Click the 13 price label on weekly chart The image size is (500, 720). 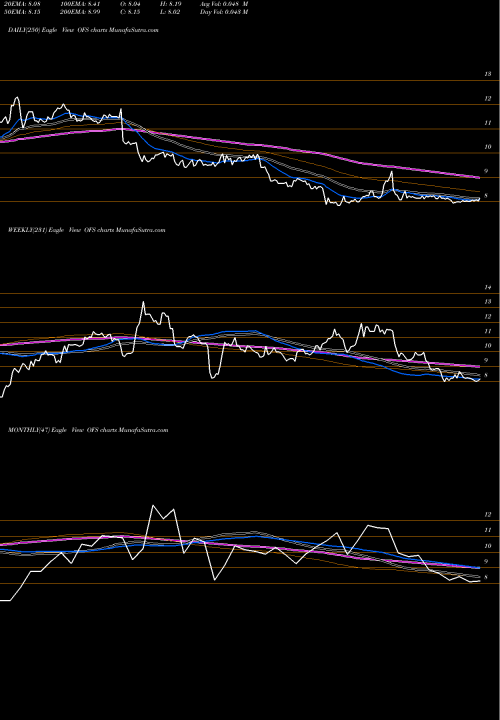(x=488, y=302)
